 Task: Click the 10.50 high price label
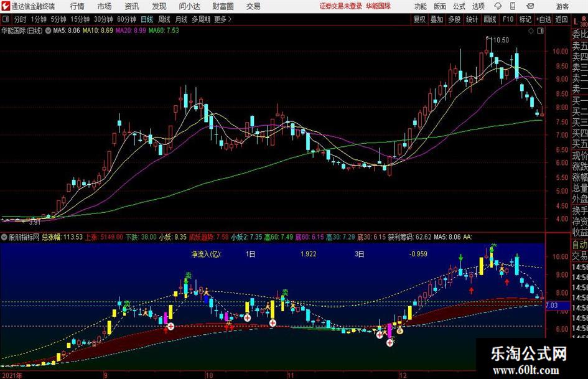pyautogui.click(x=501, y=40)
